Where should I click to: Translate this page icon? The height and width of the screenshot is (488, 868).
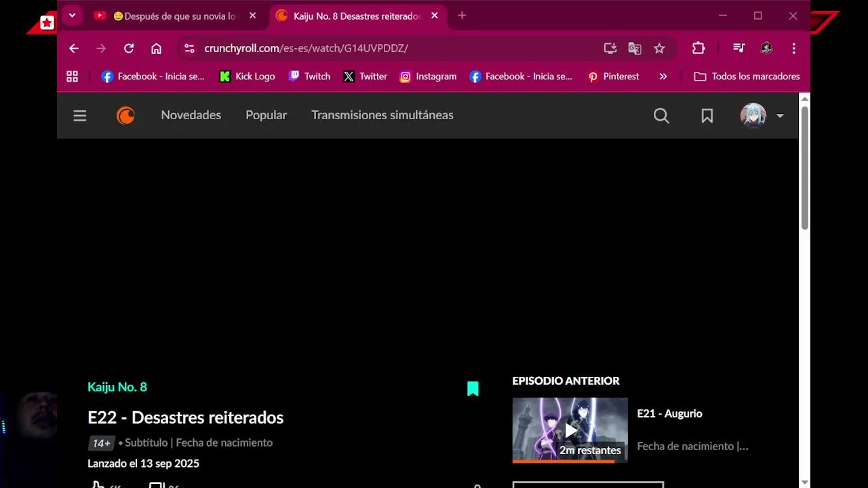pos(635,48)
